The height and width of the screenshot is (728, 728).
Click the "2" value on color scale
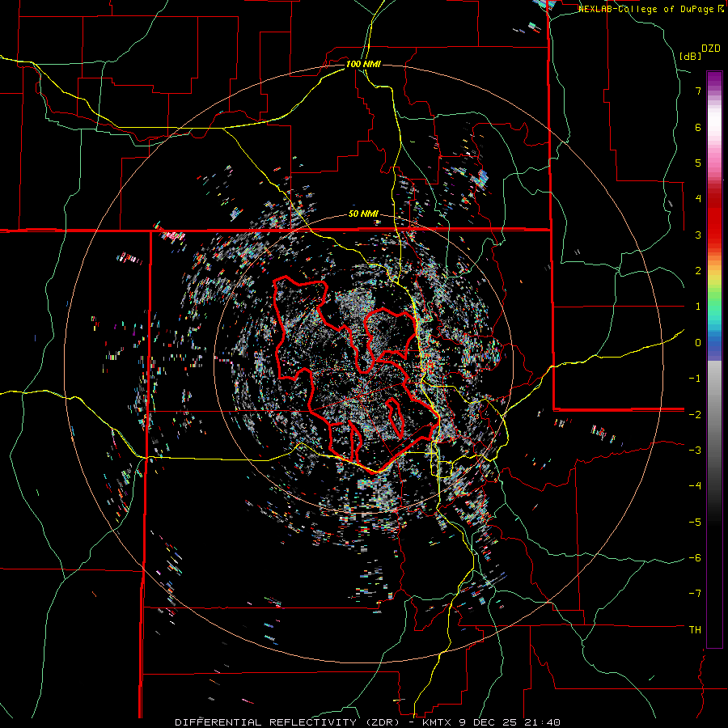tap(698, 271)
